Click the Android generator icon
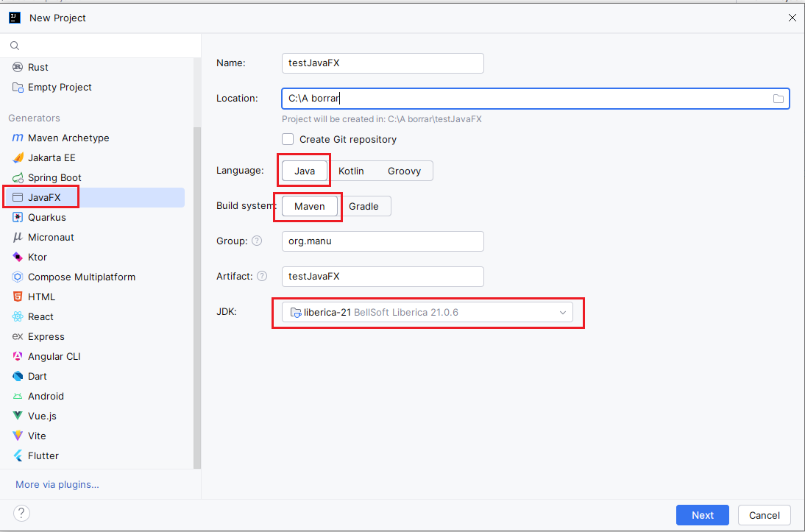805x532 pixels. (x=18, y=397)
